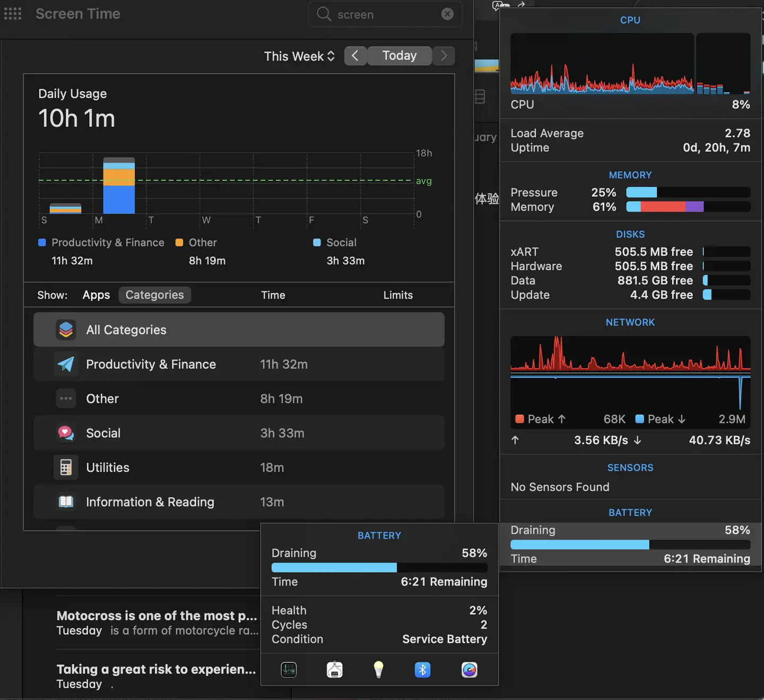Click the Memory 61% usage bar
764x700 pixels.
click(688, 206)
